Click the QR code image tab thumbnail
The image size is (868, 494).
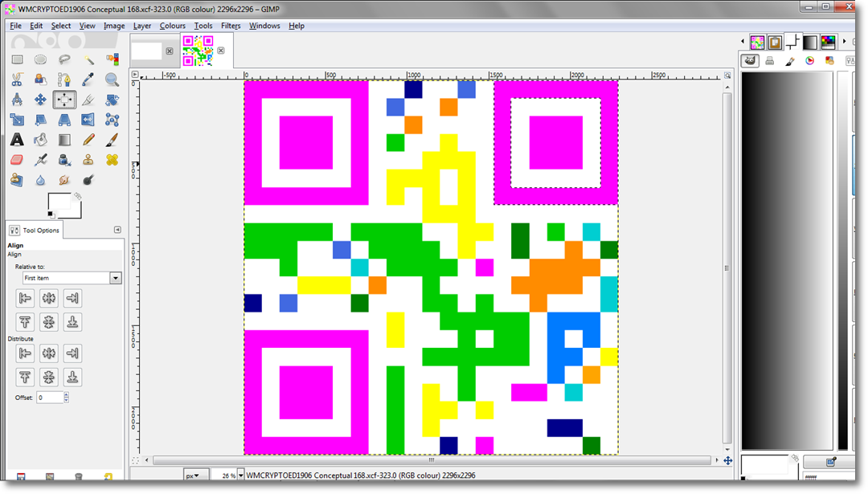[198, 51]
